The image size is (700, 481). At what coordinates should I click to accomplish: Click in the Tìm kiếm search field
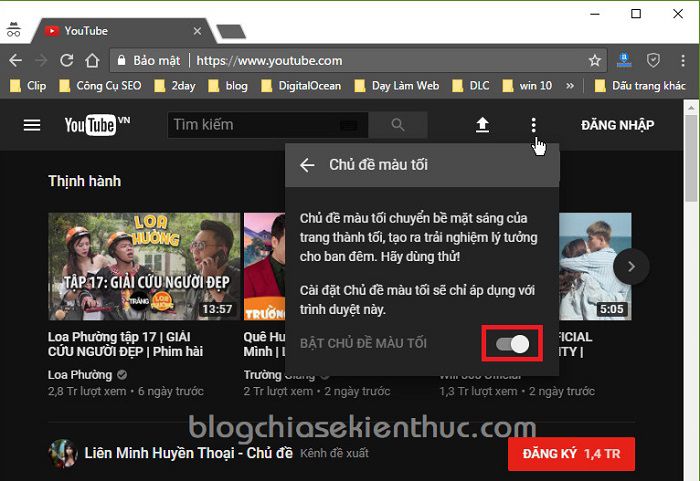tap(268, 125)
